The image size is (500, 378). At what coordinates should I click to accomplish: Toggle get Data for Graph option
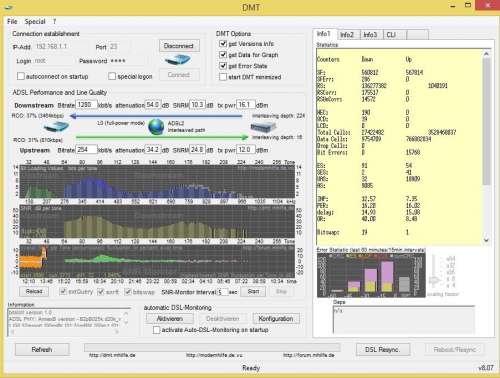point(223,55)
